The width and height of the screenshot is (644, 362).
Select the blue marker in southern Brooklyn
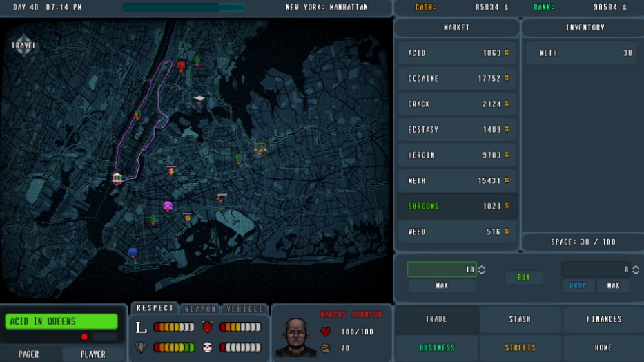coord(133,253)
